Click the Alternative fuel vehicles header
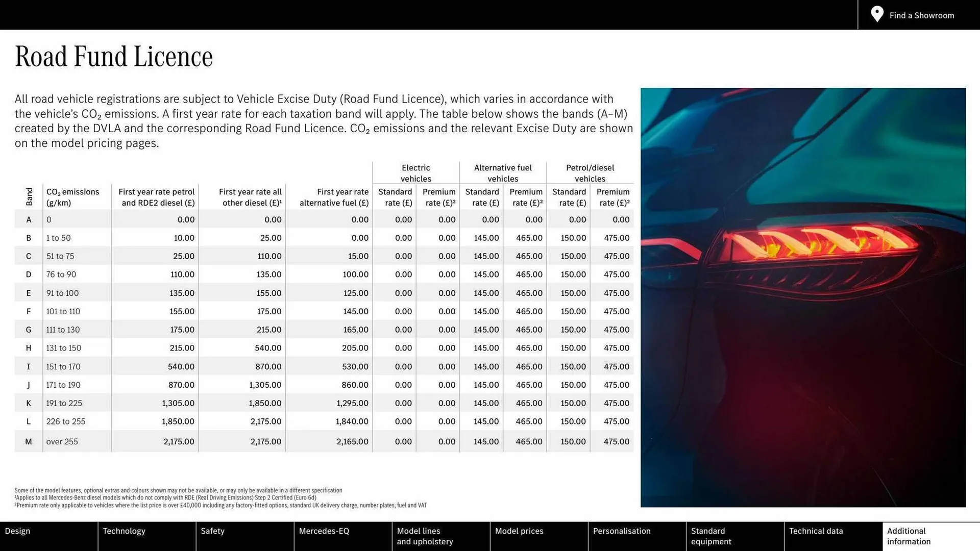Viewport: 980px width, 551px height. click(503, 173)
